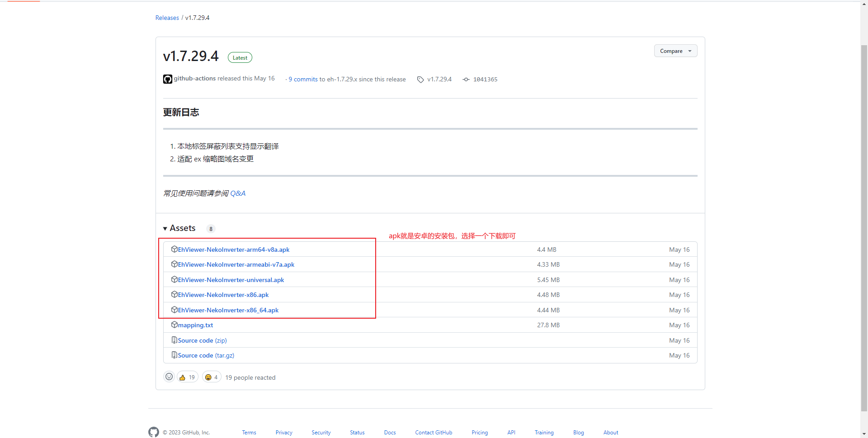
Task: Open the Blog footer link
Action: (579, 433)
